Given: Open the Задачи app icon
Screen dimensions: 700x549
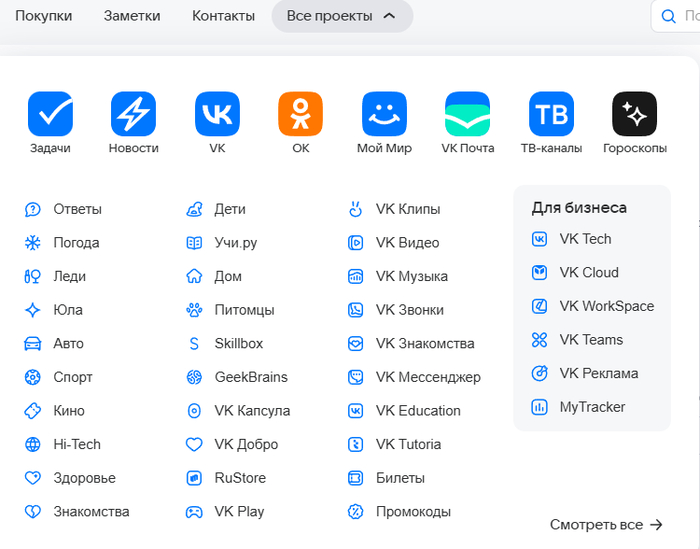Looking at the screenshot, I should pyautogui.click(x=50, y=115).
